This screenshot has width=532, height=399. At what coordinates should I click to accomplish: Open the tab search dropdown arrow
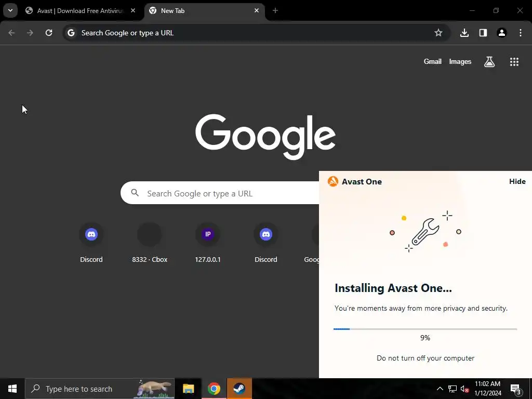click(x=10, y=10)
